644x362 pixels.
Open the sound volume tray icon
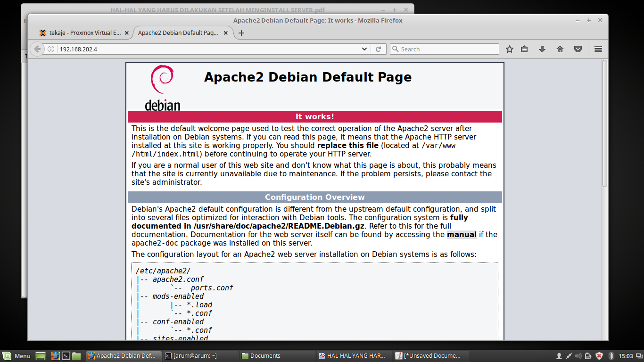(x=579, y=356)
